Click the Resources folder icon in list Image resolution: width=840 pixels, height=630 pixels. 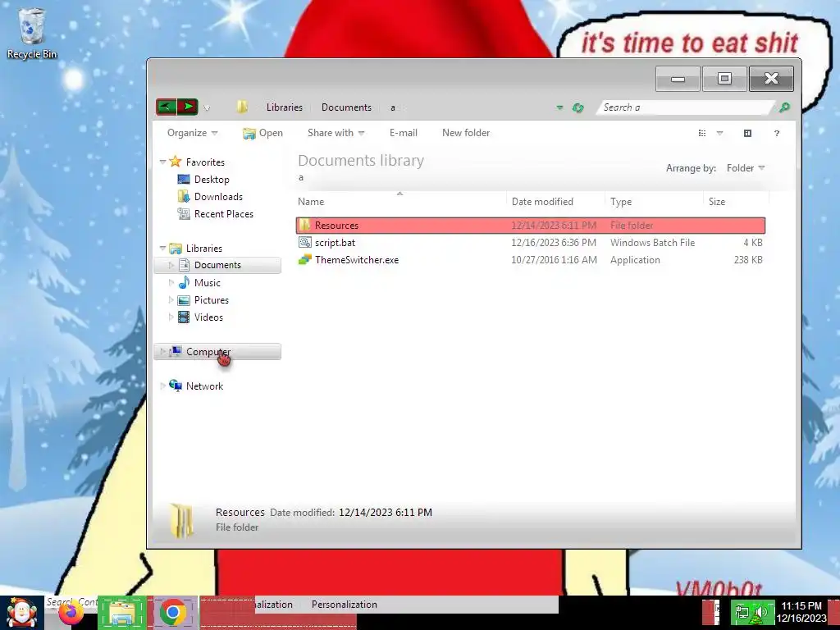(305, 225)
